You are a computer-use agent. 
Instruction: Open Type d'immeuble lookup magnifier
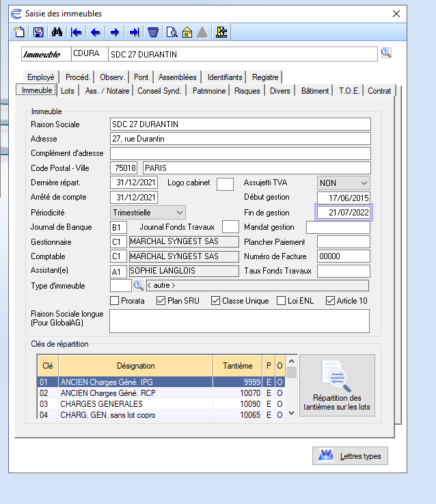139,285
